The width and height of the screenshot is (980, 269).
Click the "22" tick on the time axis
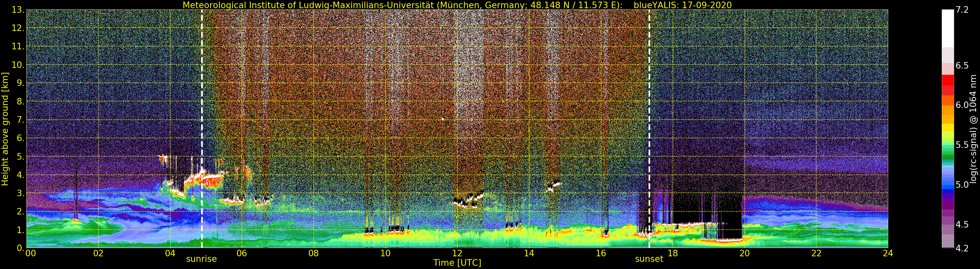(x=816, y=253)
